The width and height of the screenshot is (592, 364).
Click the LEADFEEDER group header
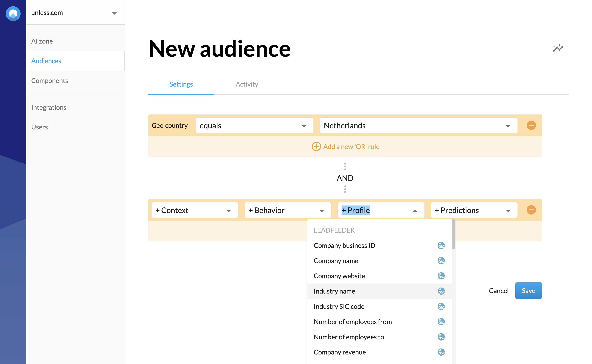(x=334, y=230)
